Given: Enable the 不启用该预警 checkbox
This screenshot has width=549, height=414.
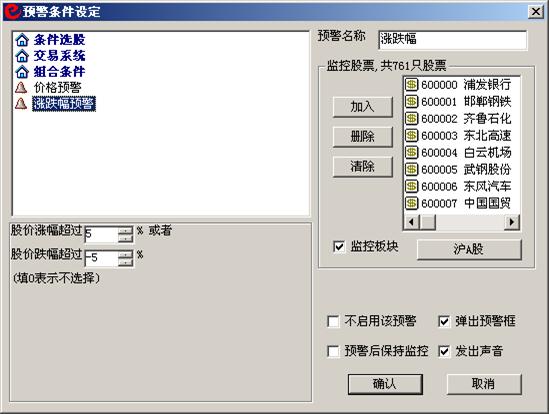Looking at the screenshot, I should 333,321.
